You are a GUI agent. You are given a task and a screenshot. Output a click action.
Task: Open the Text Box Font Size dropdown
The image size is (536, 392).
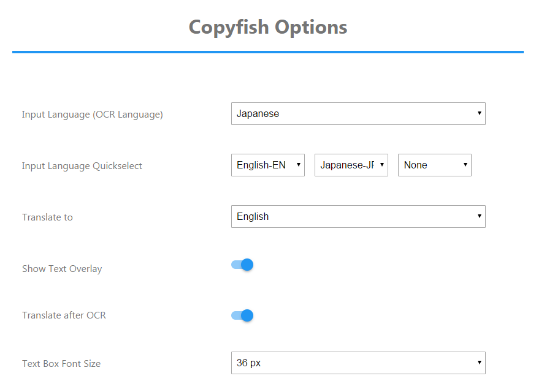(x=358, y=363)
